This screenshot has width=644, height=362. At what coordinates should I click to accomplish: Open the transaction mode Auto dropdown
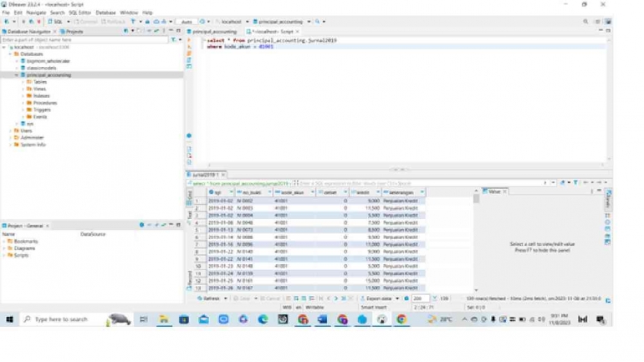tap(187, 22)
